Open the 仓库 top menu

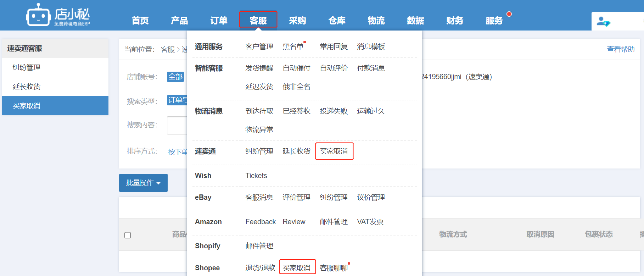coord(337,21)
